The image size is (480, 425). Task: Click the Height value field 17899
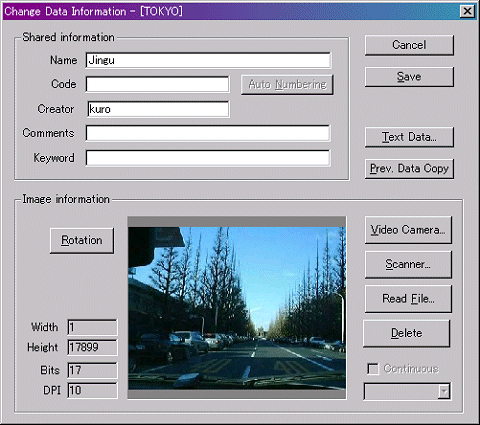pyautogui.click(x=92, y=347)
